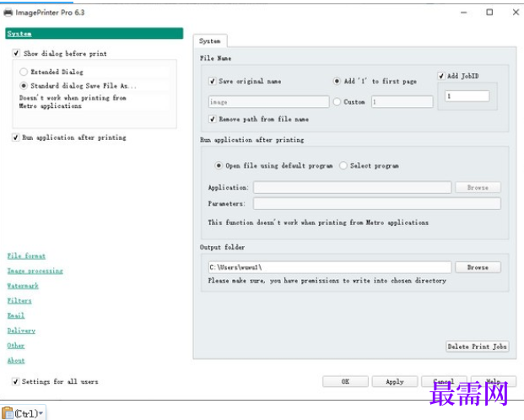The image size is (524, 420).
Task: Toggle Settings for all users checkbox
Action: click(x=15, y=381)
